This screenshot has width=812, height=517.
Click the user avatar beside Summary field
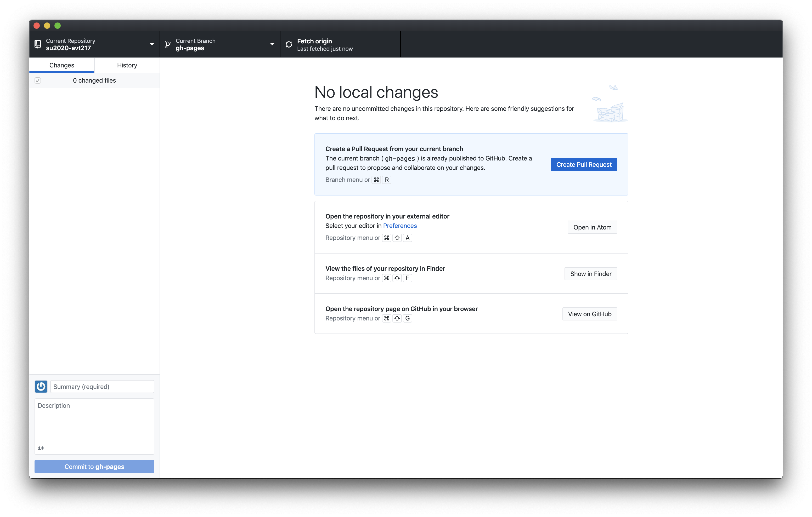[x=41, y=387]
